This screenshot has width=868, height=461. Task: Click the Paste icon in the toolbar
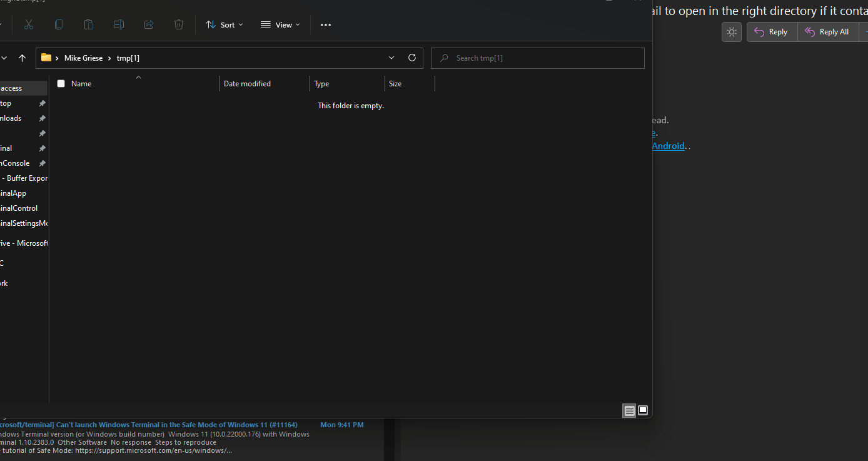[x=88, y=24]
